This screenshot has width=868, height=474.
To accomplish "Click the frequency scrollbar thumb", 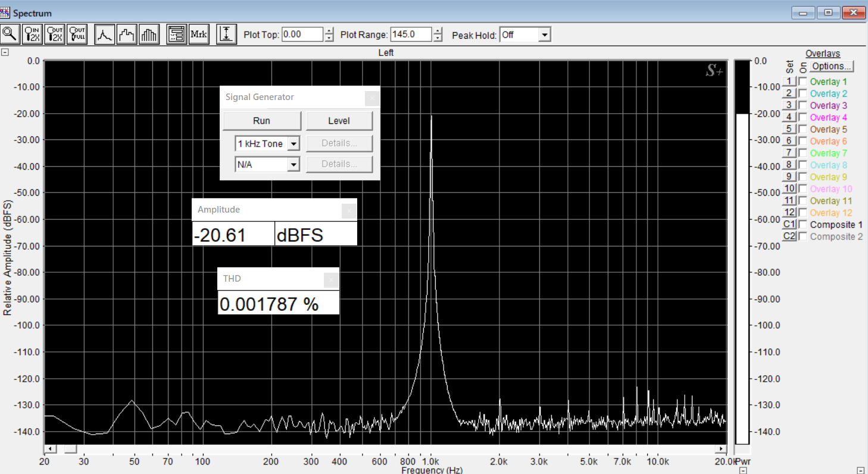I will [71, 449].
